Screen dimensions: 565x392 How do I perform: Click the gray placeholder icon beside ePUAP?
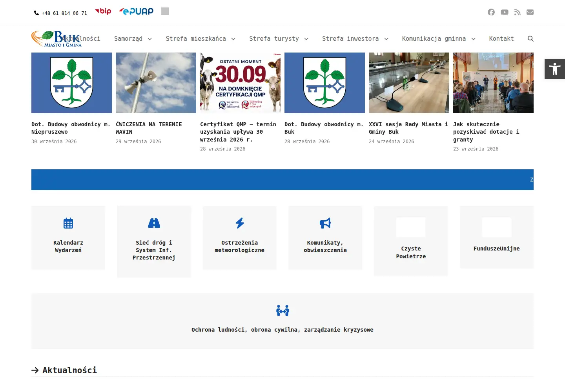[165, 11]
